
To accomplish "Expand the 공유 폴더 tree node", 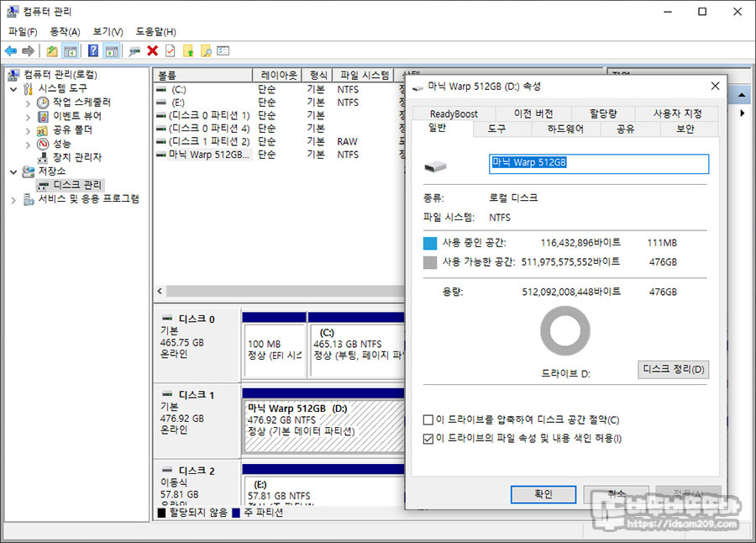I will tap(28, 131).
